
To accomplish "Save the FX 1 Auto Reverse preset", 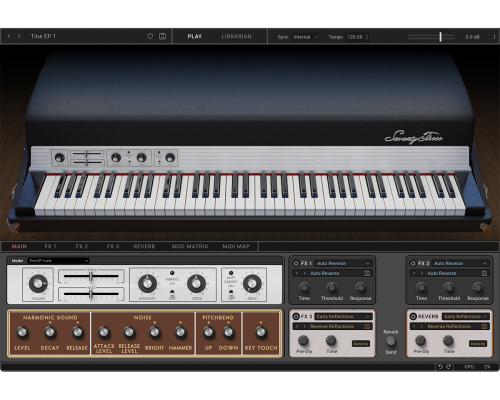I will point(367,273).
